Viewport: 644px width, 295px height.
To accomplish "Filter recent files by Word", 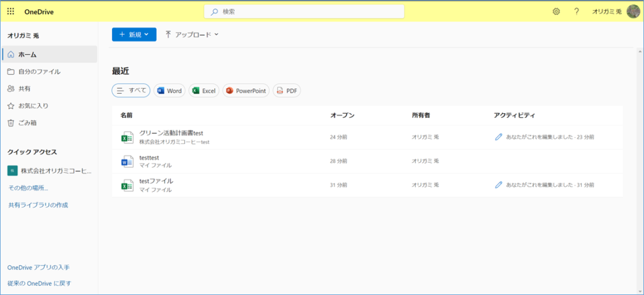I will pos(169,91).
